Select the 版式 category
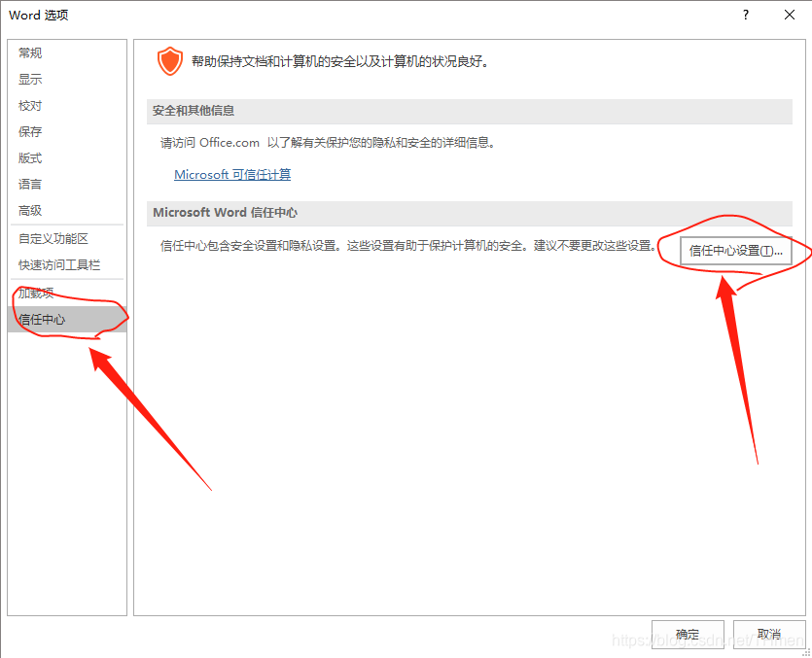 tap(67, 157)
